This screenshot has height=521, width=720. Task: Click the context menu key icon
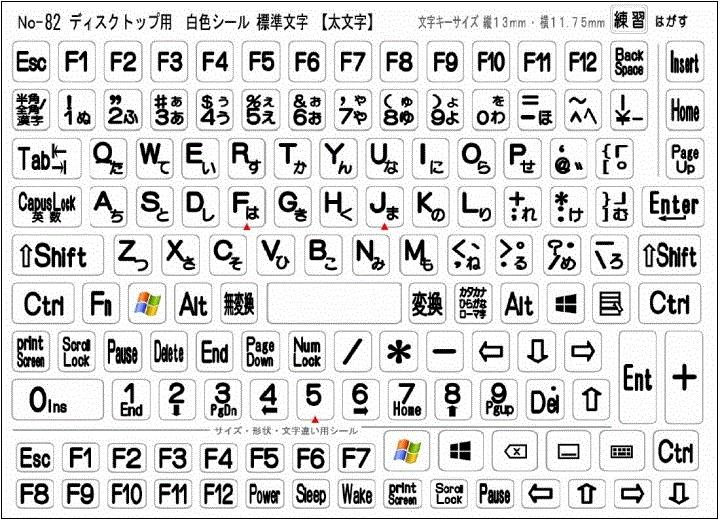(x=611, y=303)
